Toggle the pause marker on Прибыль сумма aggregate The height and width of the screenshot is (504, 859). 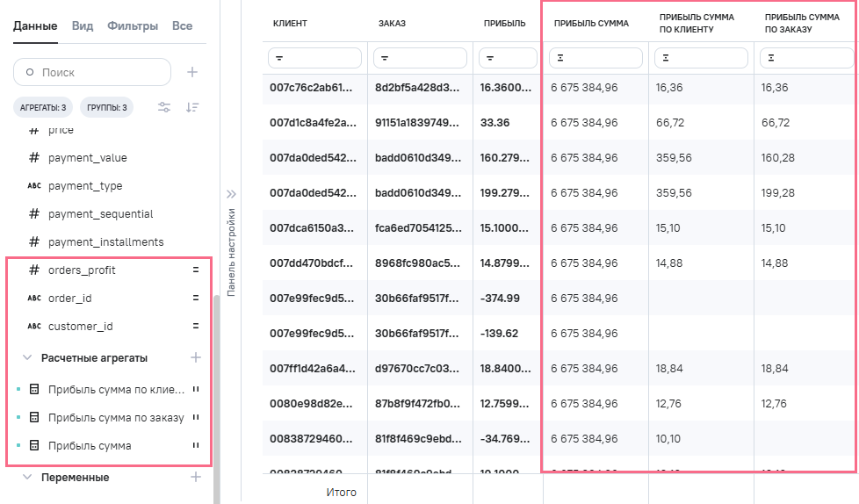pyautogui.click(x=196, y=445)
